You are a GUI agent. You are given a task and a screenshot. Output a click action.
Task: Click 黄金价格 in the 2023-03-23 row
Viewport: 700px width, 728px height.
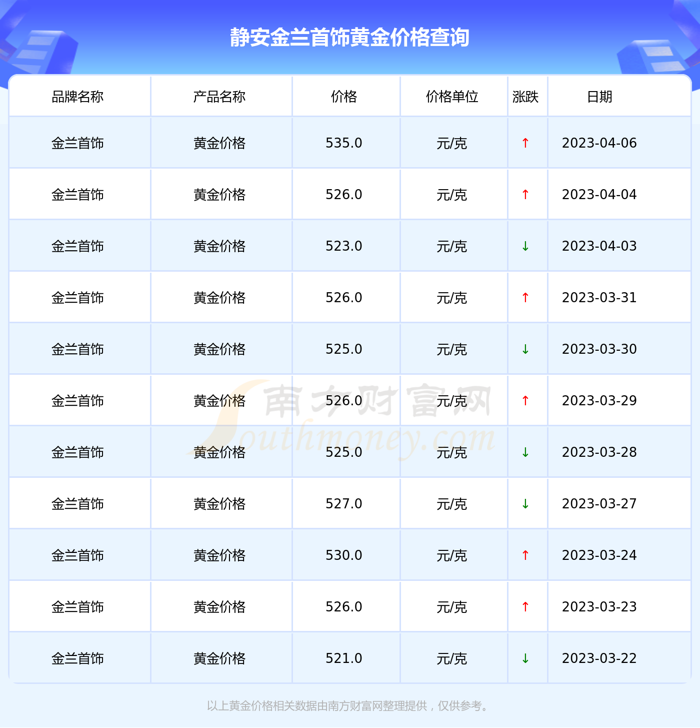(219, 607)
